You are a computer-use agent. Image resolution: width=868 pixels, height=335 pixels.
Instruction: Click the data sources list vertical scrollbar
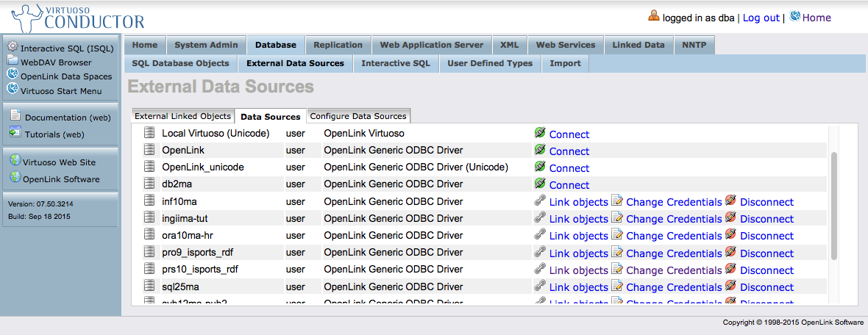point(833,206)
